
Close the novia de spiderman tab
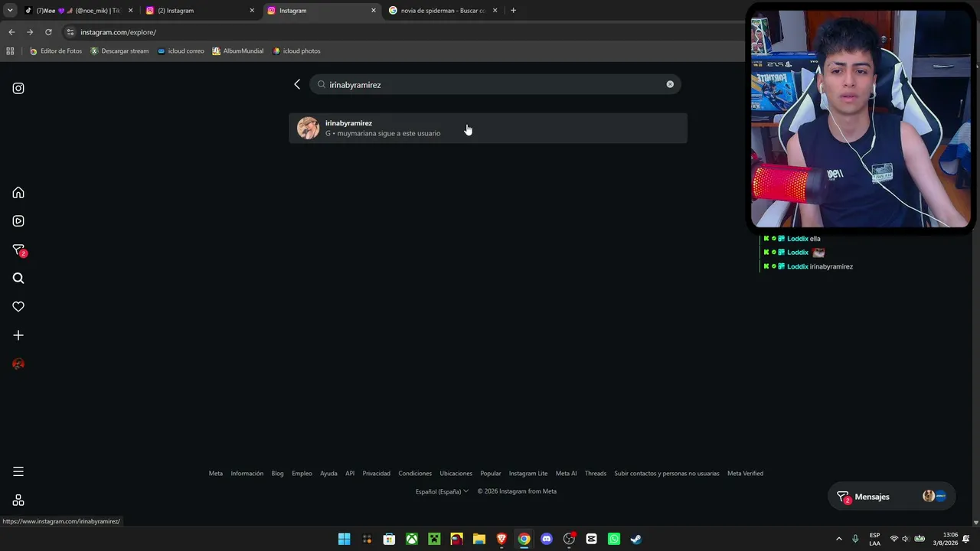tap(495, 11)
